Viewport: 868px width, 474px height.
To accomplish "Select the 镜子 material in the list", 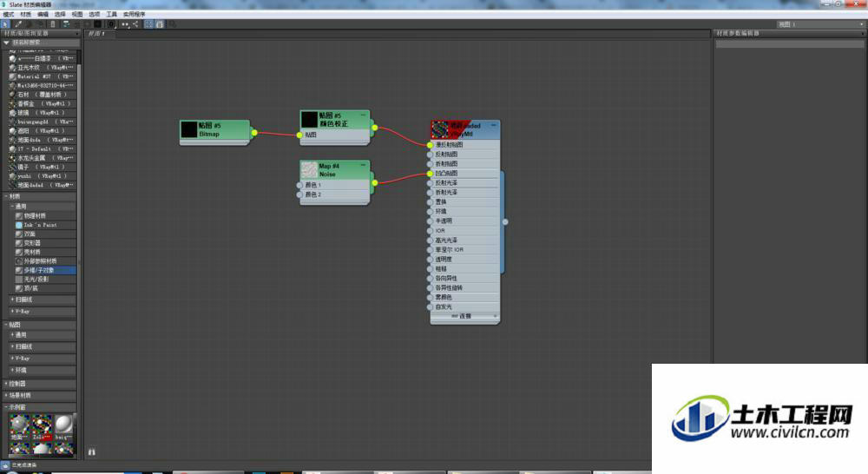I will [x=42, y=167].
